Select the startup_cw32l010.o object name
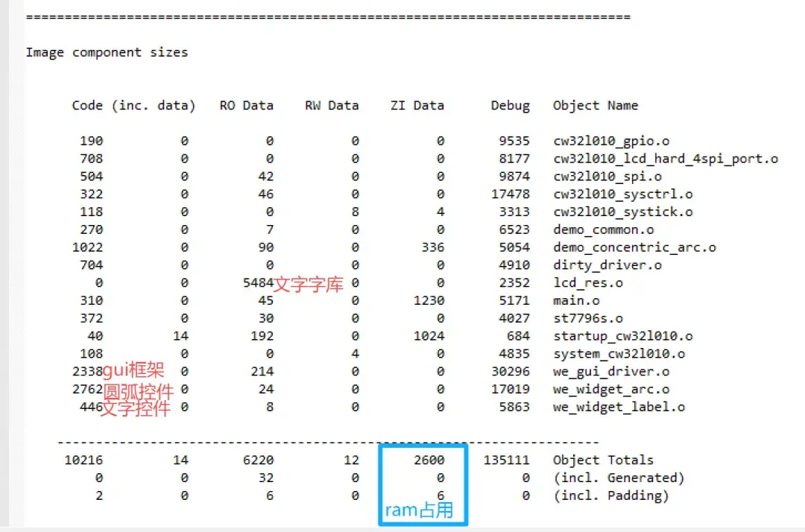 [x=623, y=336]
